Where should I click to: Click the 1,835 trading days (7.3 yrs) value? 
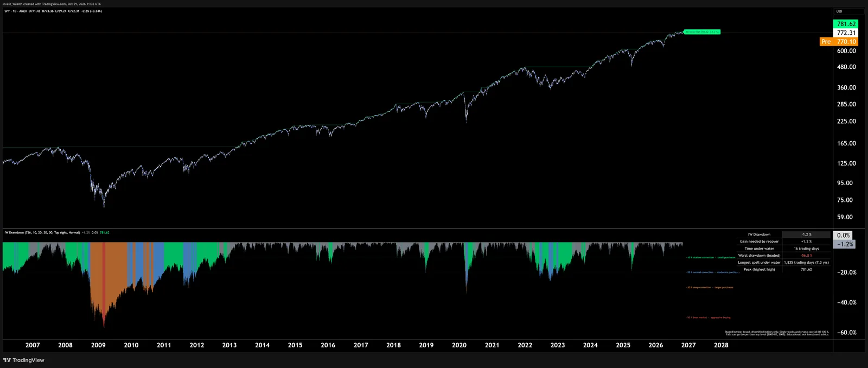806,263
